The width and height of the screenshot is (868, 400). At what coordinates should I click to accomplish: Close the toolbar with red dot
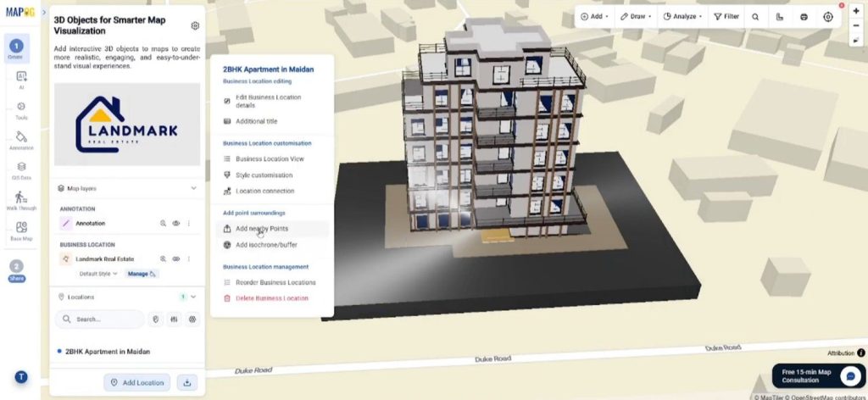842,6
